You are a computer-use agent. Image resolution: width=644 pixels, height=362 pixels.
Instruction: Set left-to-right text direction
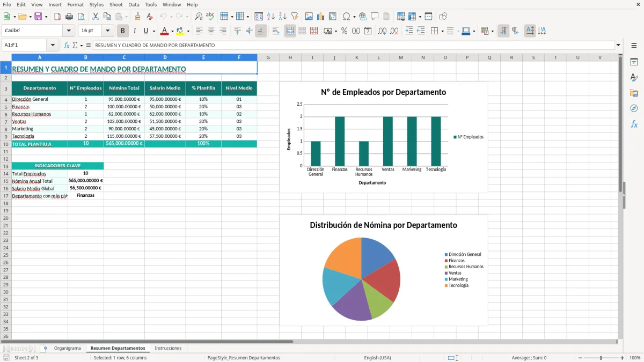click(503, 31)
